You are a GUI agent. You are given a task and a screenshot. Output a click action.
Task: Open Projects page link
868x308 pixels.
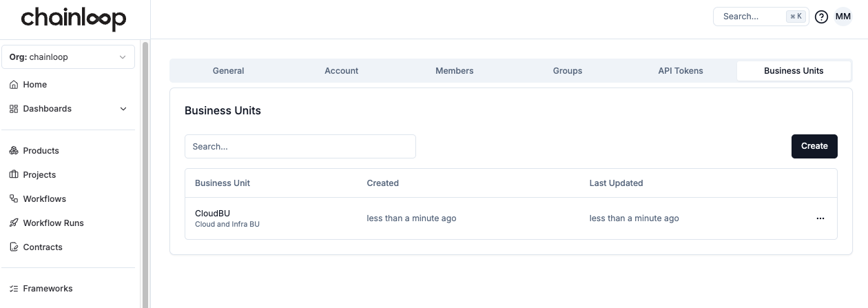tap(39, 175)
